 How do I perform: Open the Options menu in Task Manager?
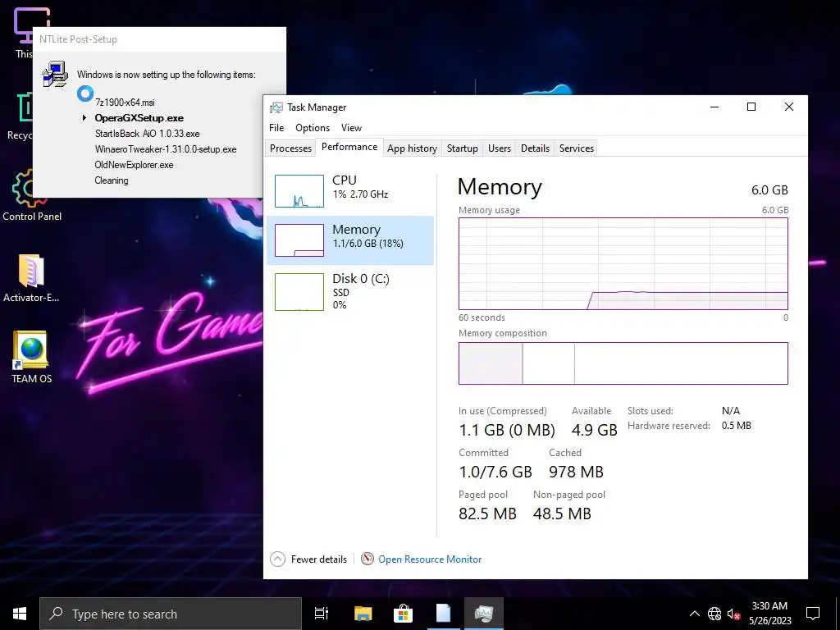pyautogui.click(x=313, y=127)
